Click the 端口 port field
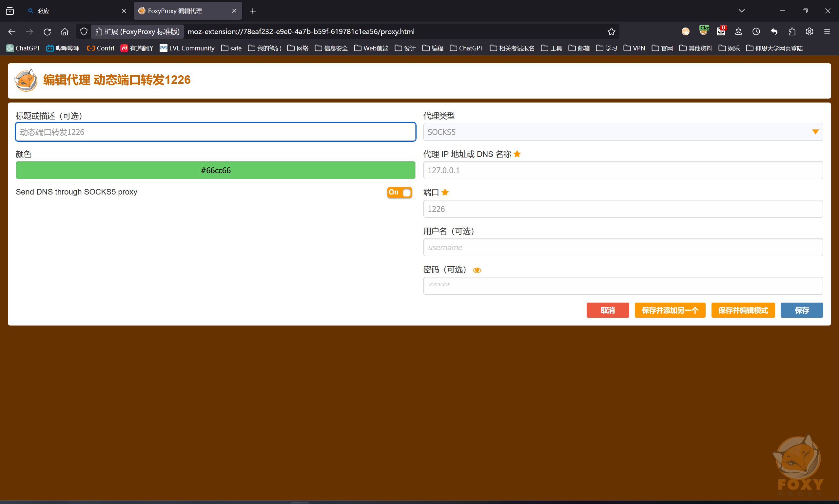Image resolution: width=839 pixels, height=504 pixels. (x=623, y=209)
